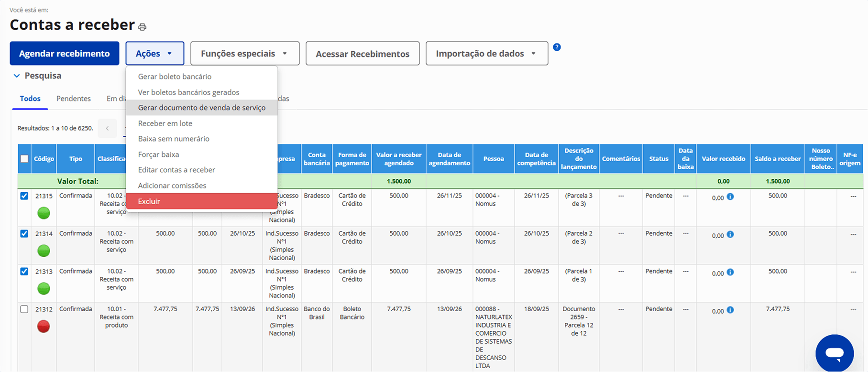The width and height of the screenshot is (868, 372).
Task: Expand the Importação de dados dropdown
Action: [x=486, y=54]
